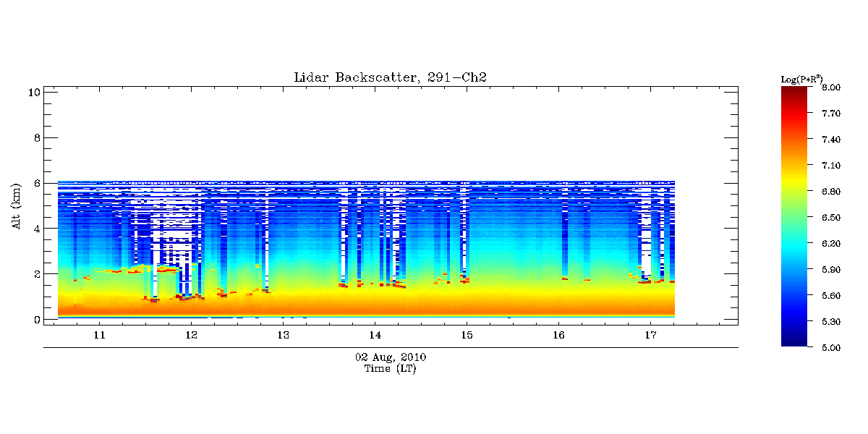Click altitude tick label 4
The width and height of the screenshot is (868, 434).
pyautogui.click(x=36, y=229)
